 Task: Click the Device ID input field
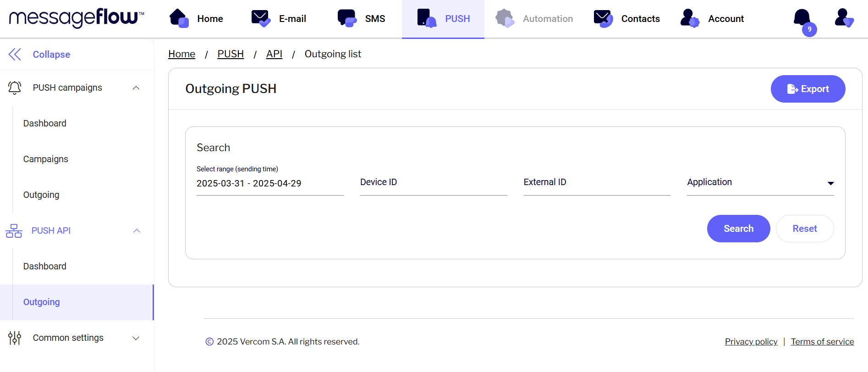(433, 183)
